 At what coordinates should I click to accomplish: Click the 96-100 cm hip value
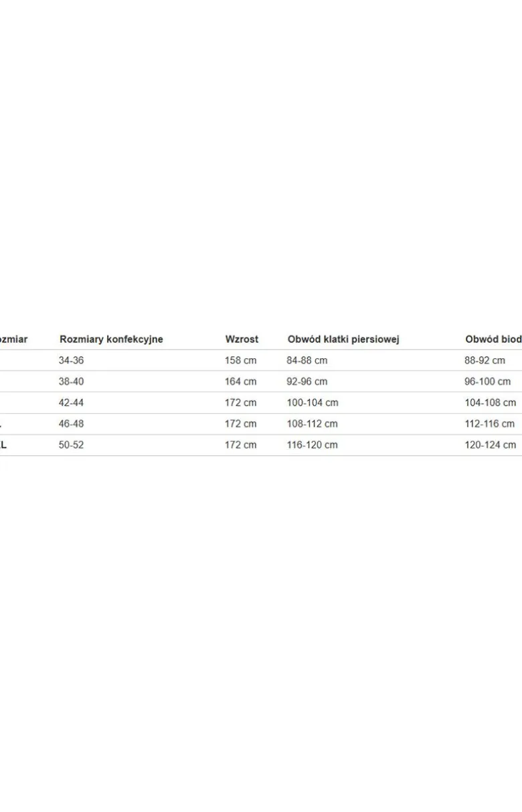point(488,382)
